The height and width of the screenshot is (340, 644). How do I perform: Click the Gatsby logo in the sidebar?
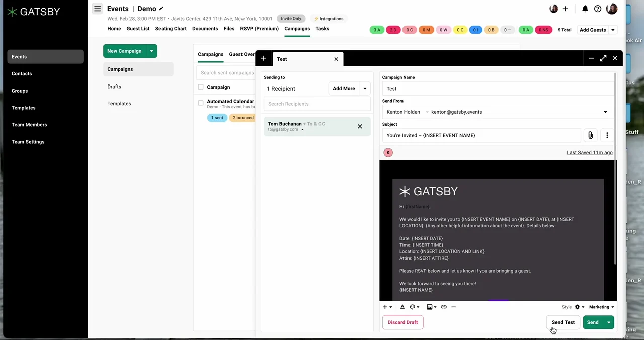point(34,12)
